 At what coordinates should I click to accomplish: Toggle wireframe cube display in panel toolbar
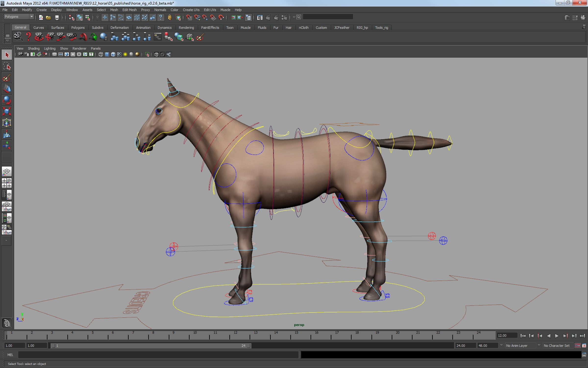[x=101, y=54]
